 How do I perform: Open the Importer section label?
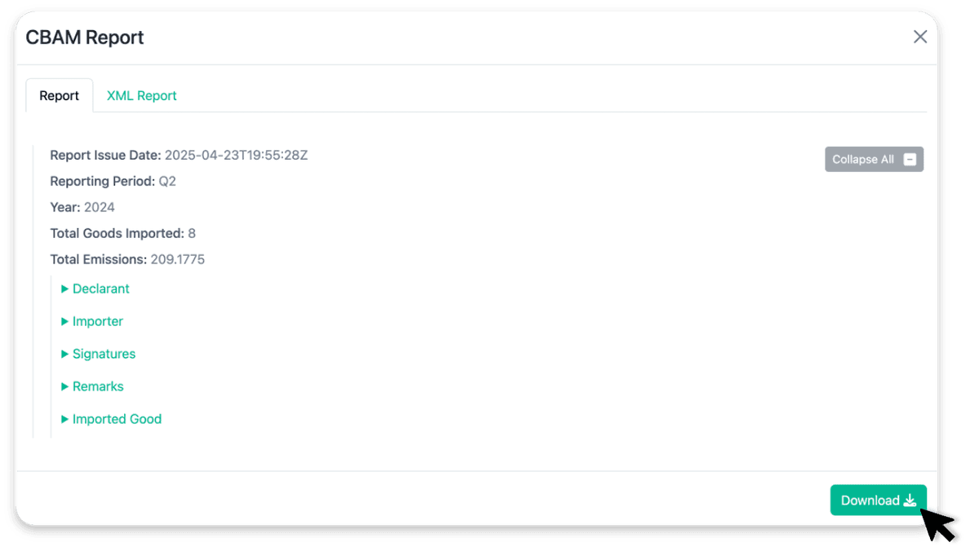click(98, 321)
